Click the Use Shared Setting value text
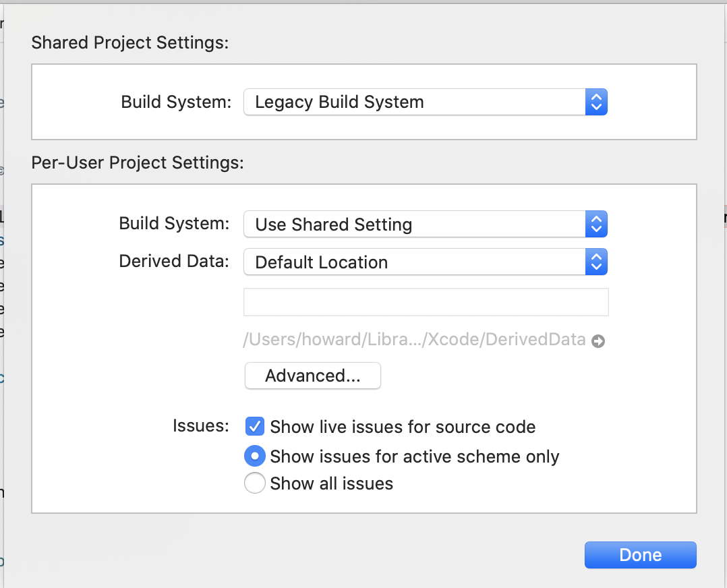The width and height of the screenshot is (727, 588). (x=333, y=224)
